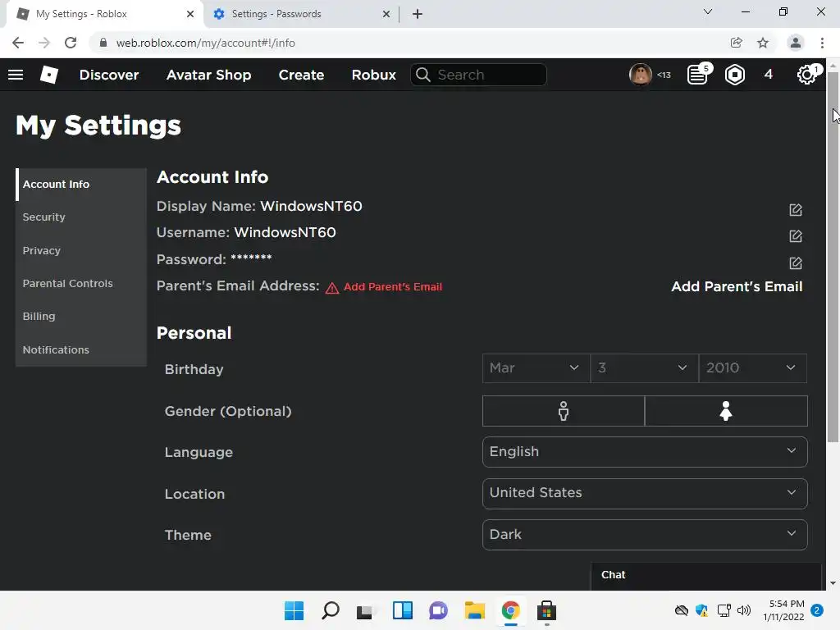Reload the page in Chrome
Image resolution: width=840 pixels, height=630 pixels.
71,43
